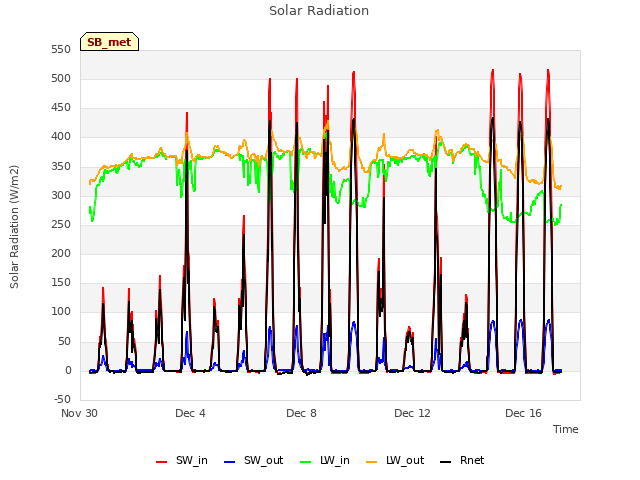
Task: Click the green LW_in legend marker
Action: tap(306, 462)
